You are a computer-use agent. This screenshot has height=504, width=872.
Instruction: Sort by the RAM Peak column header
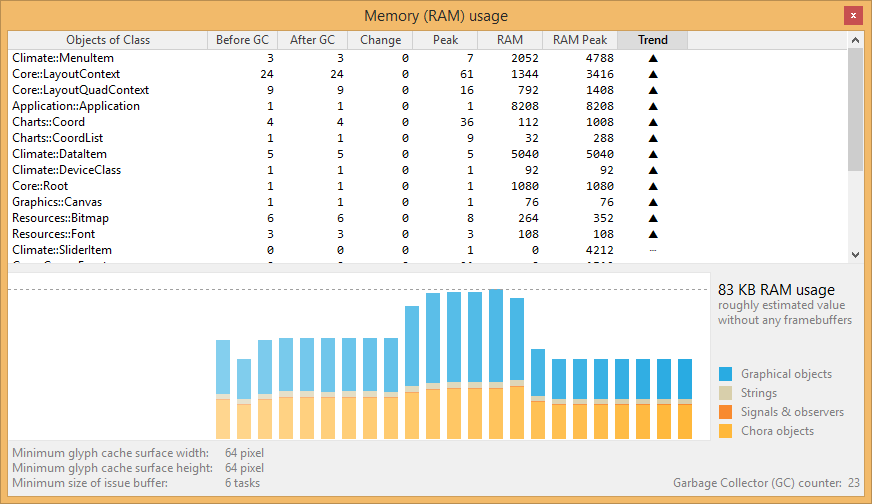pyautogui.click(x=580, y=40)
